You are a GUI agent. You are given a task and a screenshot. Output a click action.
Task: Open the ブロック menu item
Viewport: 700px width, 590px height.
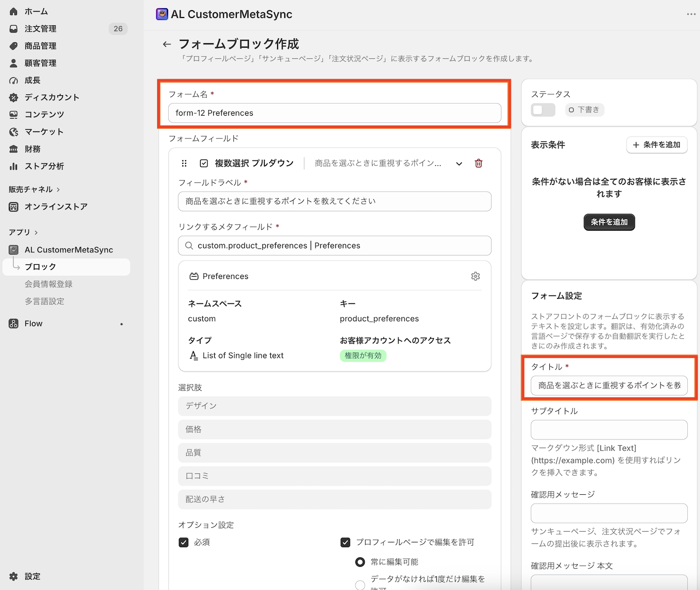pos(67,267)
